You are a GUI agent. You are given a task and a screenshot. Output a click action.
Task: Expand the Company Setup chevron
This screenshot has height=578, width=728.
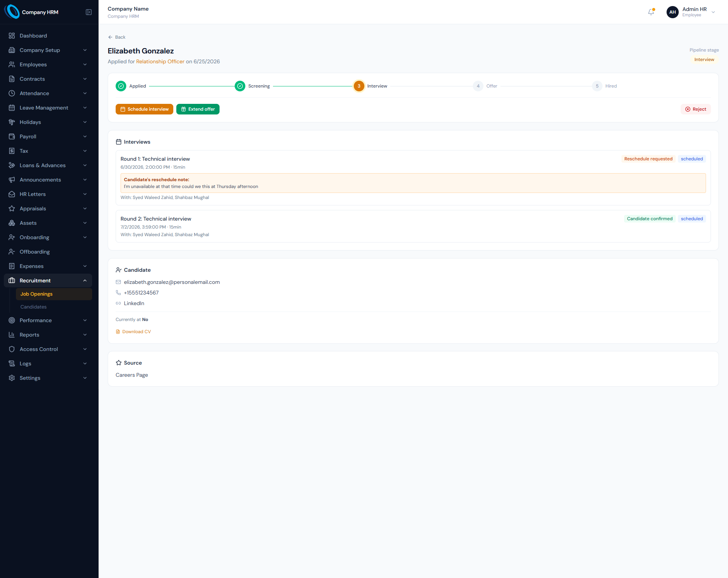[x=85, y=50]
